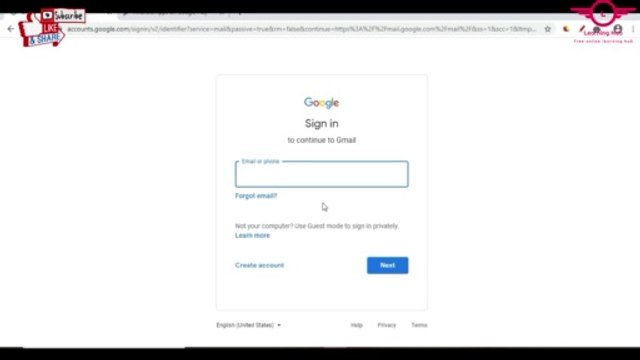Click the Subscribe overlay badge
The image size is (640, 360).
[63, 16]
